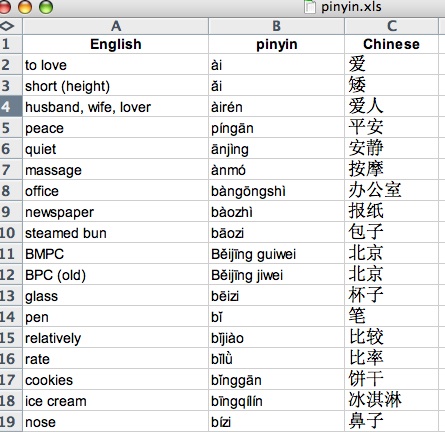Select column C header

point(392,26)
